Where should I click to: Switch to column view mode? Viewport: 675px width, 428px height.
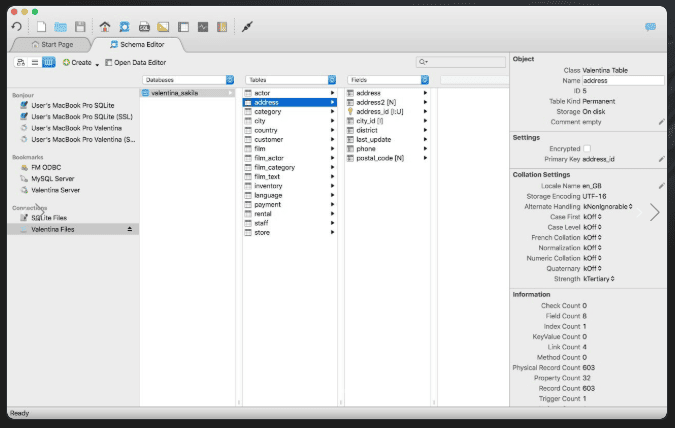pyautogui.click(x=49, y=62)
